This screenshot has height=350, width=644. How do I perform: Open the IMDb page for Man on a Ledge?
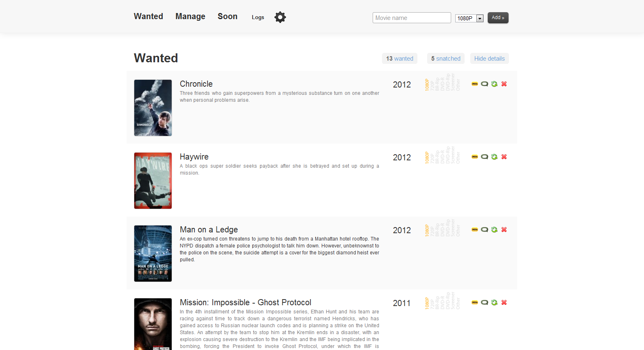[x=475, y=230]
